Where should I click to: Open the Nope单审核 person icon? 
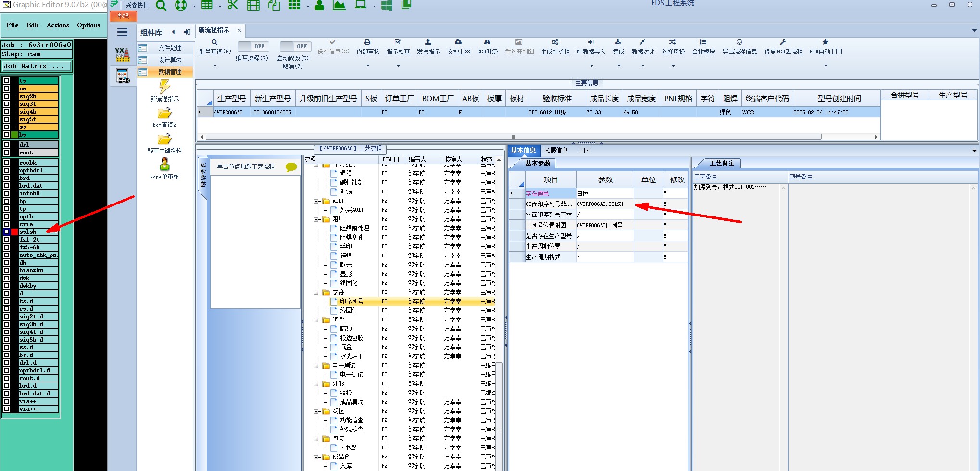[164, 165]
